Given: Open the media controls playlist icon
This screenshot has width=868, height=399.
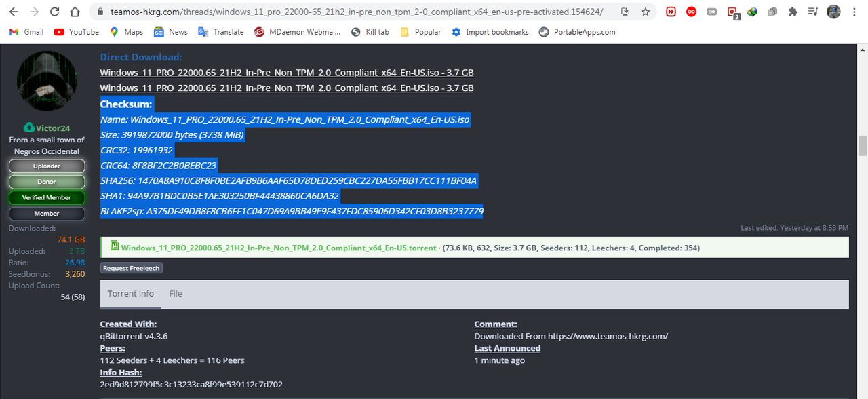Looking at the screenshot, I should coord(813,12).
